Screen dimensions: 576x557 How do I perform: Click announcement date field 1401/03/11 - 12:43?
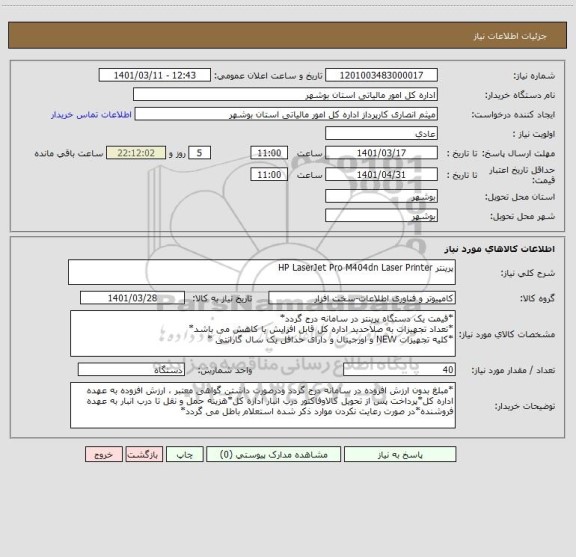155,75
